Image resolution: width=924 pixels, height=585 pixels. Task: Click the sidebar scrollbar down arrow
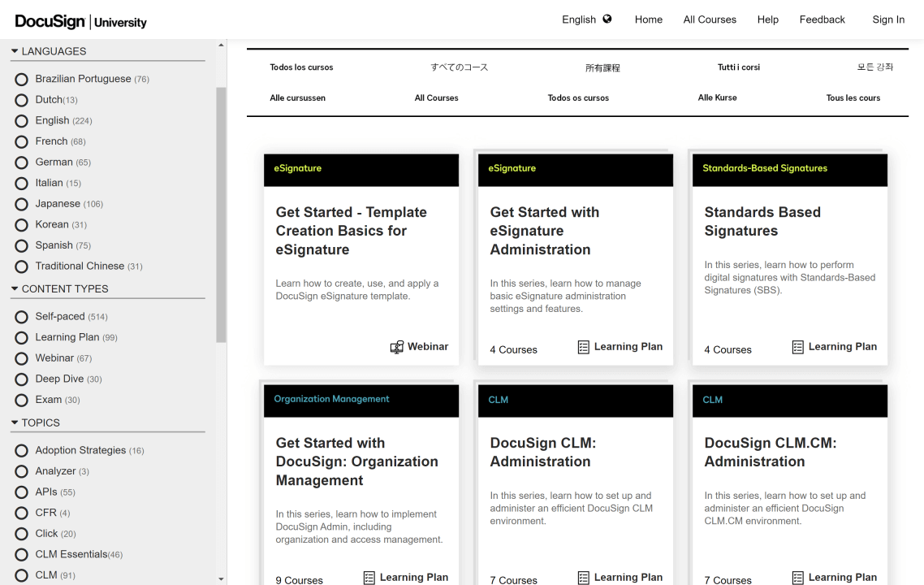coord(221,578)
